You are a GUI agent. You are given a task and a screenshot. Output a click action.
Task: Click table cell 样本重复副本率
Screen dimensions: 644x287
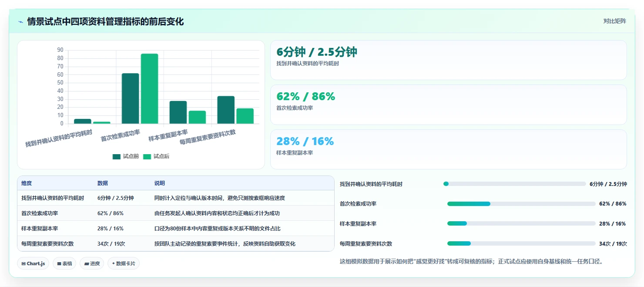tap(40, 229)
